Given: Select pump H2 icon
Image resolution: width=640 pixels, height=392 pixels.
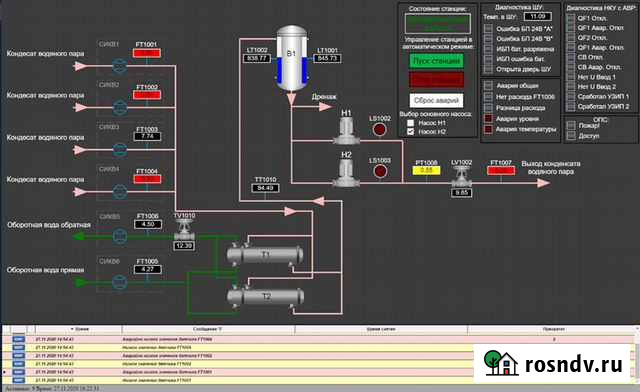Looking at the screenshot, I should click(x=346, y=173).
